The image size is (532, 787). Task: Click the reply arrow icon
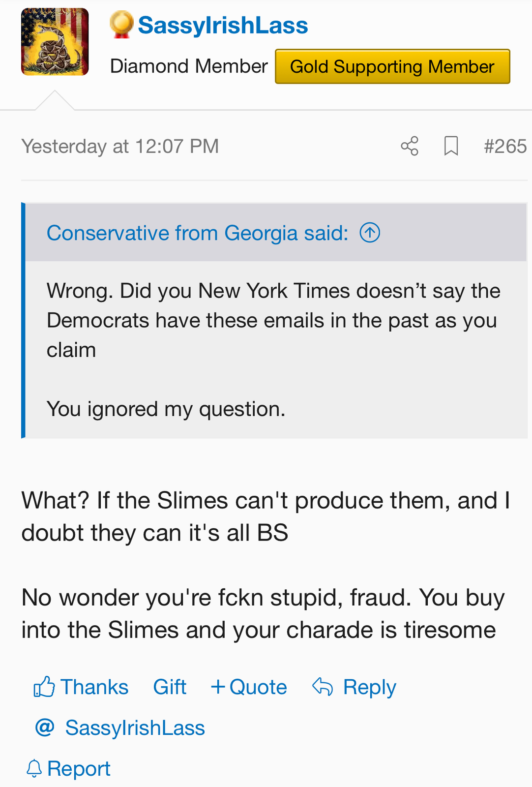pos(323,687)
